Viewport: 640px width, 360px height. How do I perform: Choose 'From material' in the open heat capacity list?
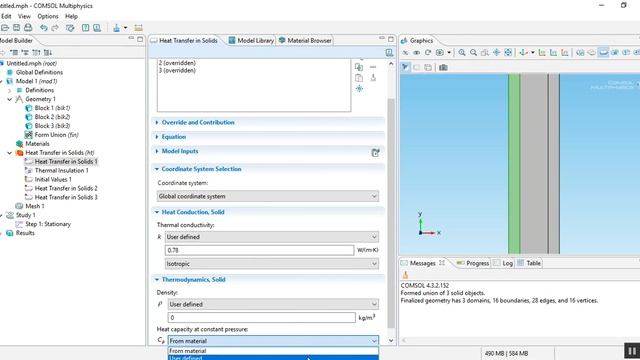[x=273, y=351]
